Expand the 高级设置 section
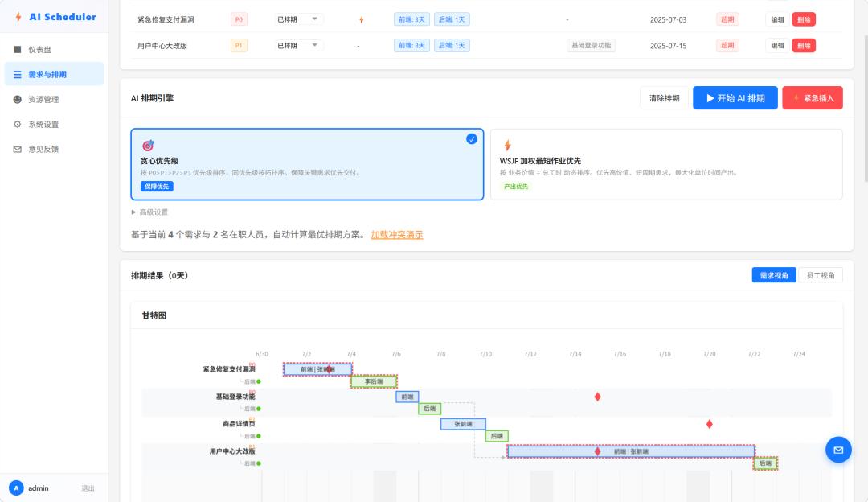This screenshot has width=868, height=502. click(x=149, y=212)
